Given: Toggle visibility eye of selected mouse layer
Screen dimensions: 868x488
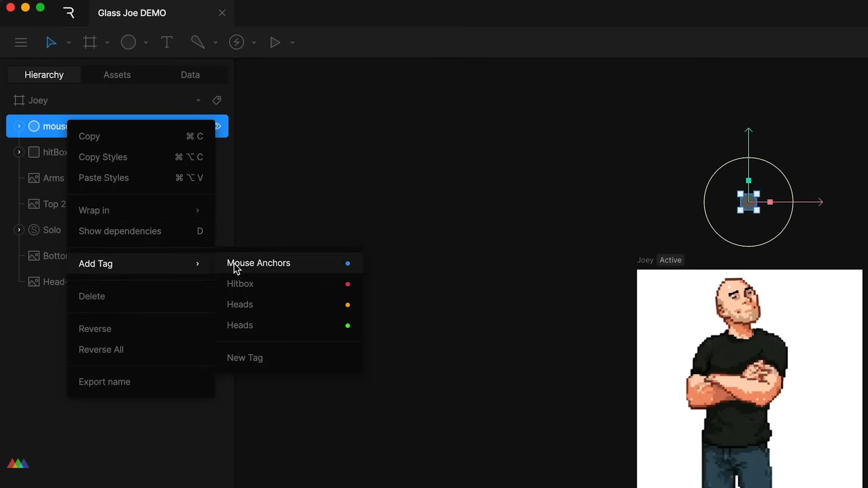Looking at the screenshot, I should (x=218, y=126).
